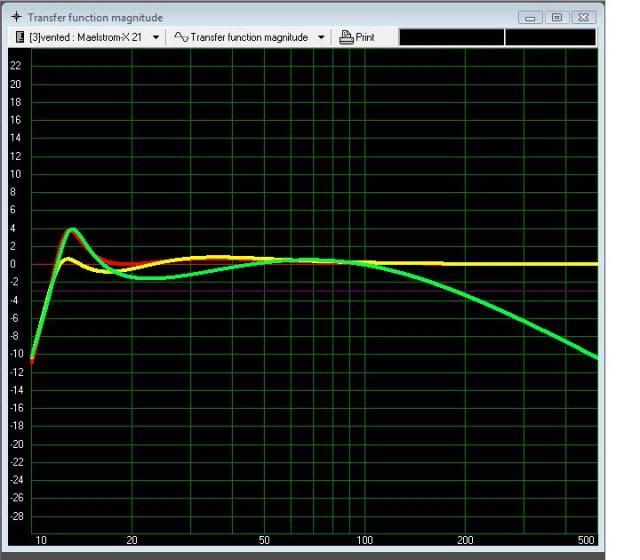The height and width of the screenshot is (560, 640).
Task: Click the speaker box icon beside [3]vented
Action: [20, 37]
